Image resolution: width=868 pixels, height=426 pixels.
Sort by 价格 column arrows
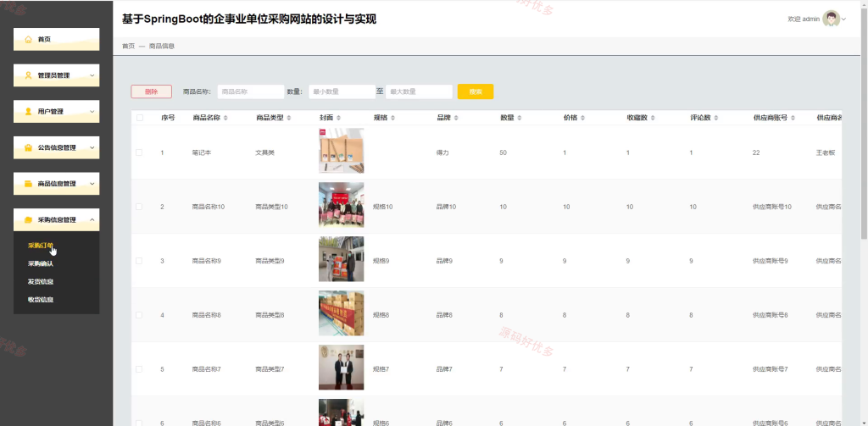(x=582, y=118)
